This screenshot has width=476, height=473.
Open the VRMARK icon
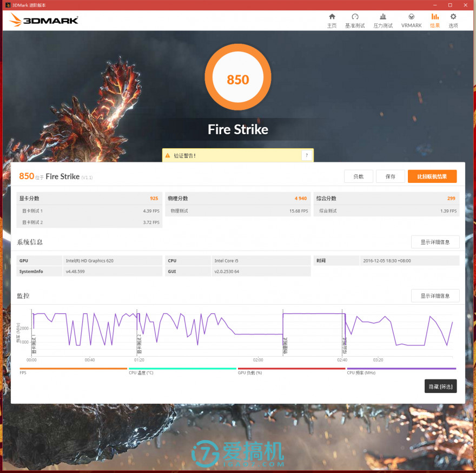point(411,17)
